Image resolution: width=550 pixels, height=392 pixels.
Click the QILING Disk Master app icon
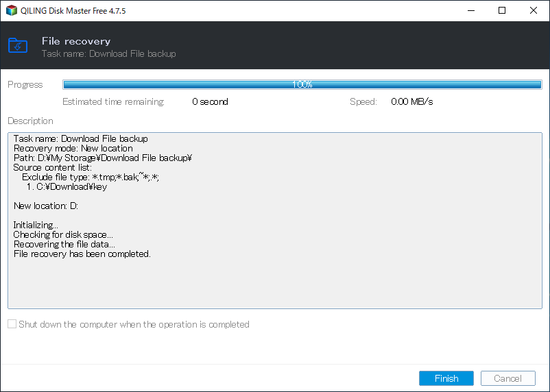11,10
